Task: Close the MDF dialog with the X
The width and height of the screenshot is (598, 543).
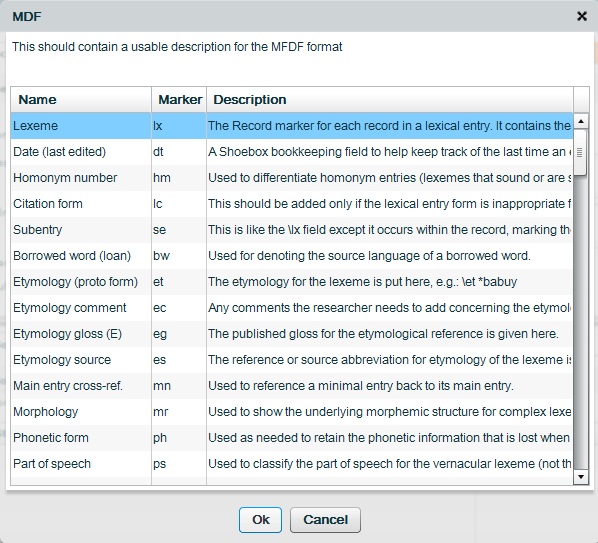Action: click(582, 16)
